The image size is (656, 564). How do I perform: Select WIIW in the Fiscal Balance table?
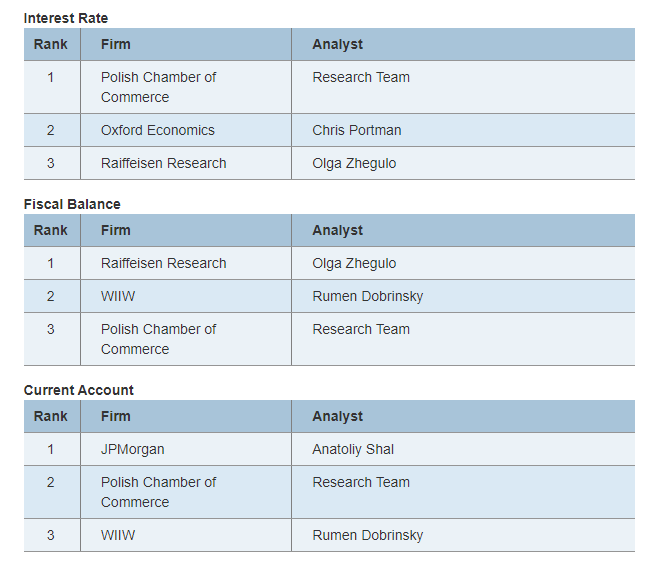[118, 296]
